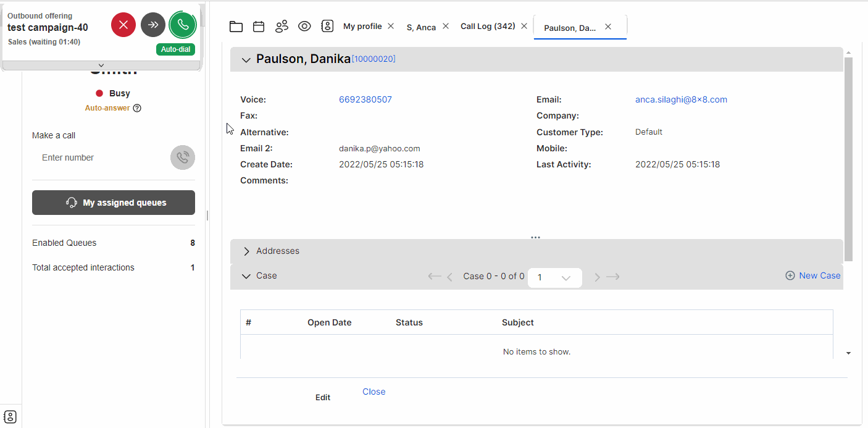Click the Auto-answer help icon

pyautogui.click(x=137, y=108)
